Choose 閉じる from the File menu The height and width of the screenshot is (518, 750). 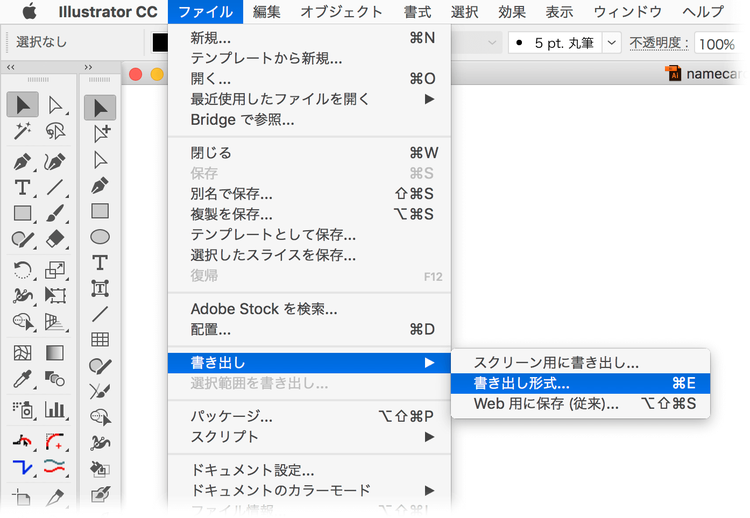309,153
